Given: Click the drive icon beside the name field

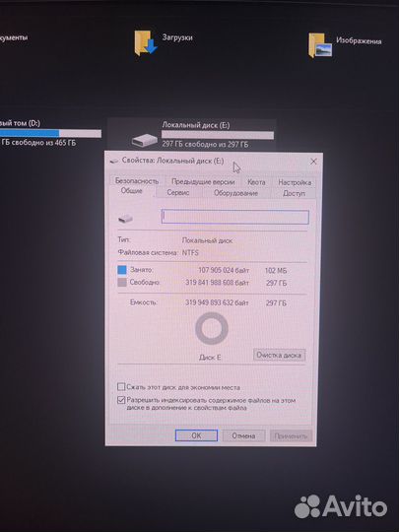Looking at the screenshot, I should 125,218.
